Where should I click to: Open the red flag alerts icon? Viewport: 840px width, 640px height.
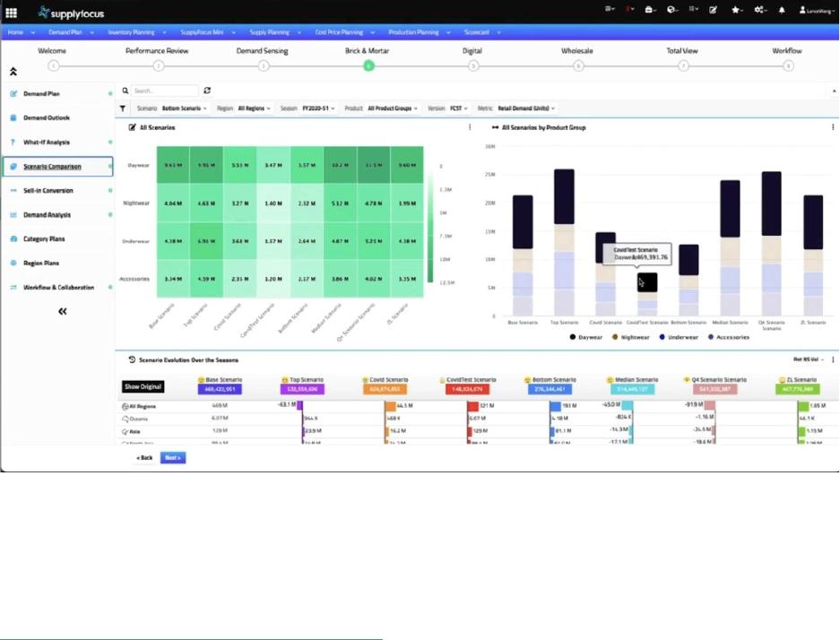(630, 9)
